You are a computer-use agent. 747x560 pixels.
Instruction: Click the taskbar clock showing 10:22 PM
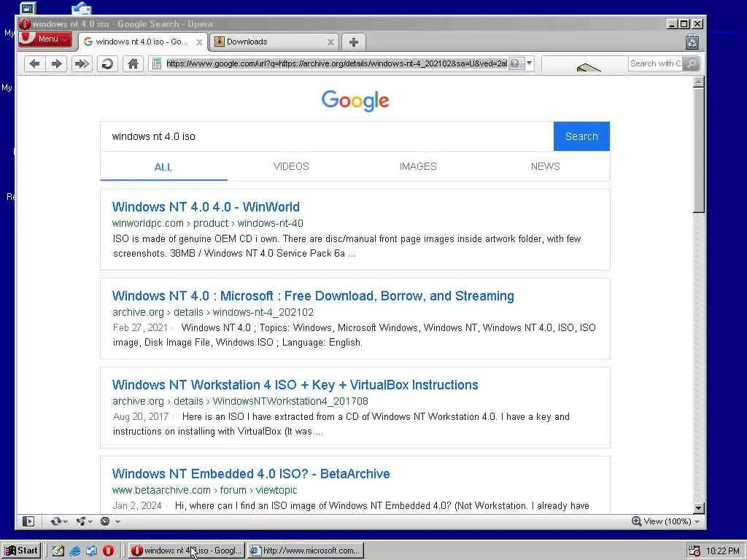point(723,551)
